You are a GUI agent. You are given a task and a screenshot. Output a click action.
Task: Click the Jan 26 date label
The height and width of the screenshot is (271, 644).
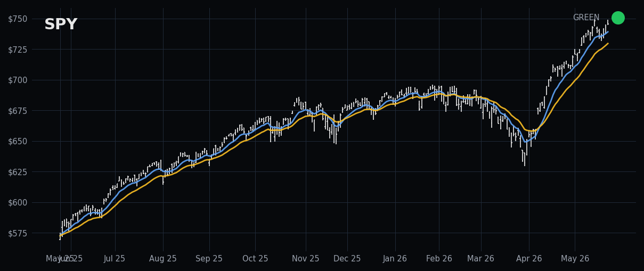(x=395, y=259)
